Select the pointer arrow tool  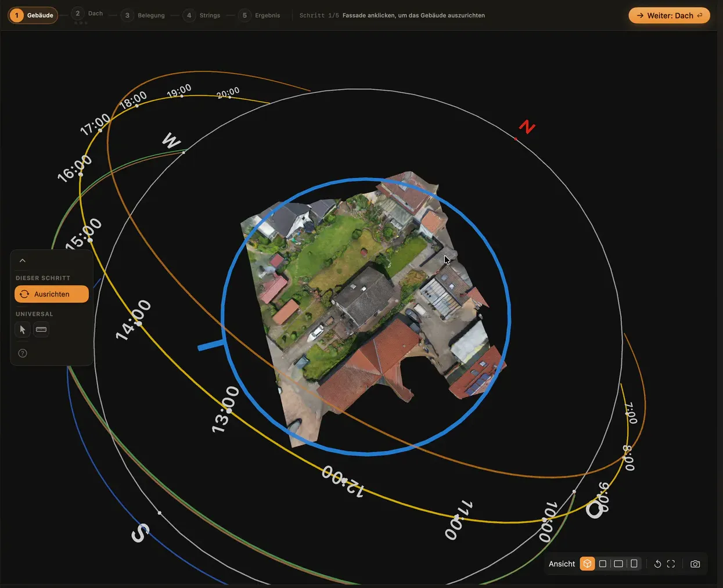tap(23, 330)
